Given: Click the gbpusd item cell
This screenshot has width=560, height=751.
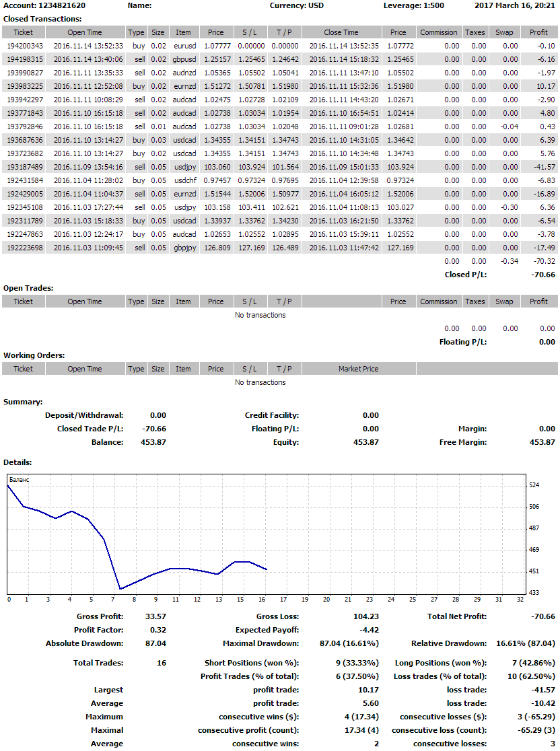Looking at the screenshot, I should pyautogui.click(x=184, y=59).
